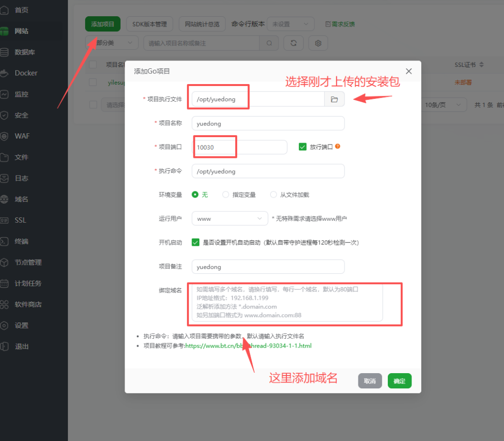
Task: Disable the 开机启动 auto-start checkbox
Action: (x=195, y=242)
